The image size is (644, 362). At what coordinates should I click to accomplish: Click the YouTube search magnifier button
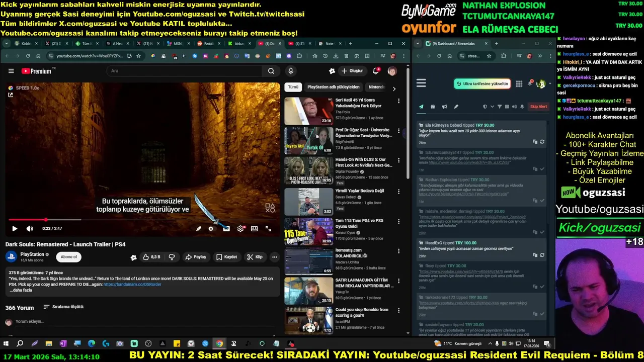pos(271,71)
